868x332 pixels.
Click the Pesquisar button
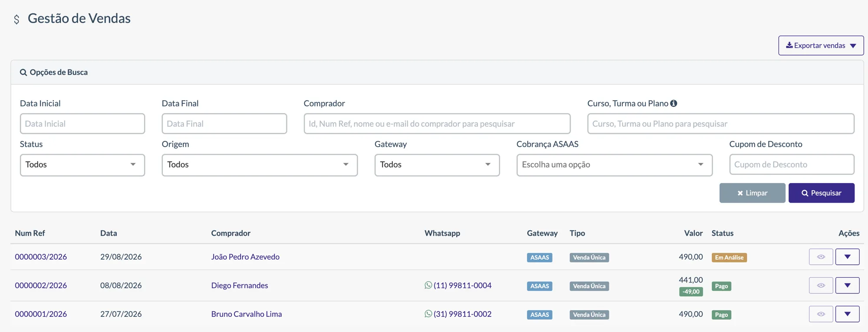pyautogui.click(x=822, y=193)
